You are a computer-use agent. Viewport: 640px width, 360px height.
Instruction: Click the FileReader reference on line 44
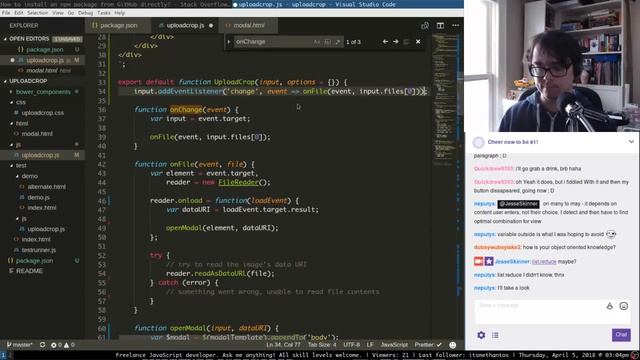click(x=238, y=182)
